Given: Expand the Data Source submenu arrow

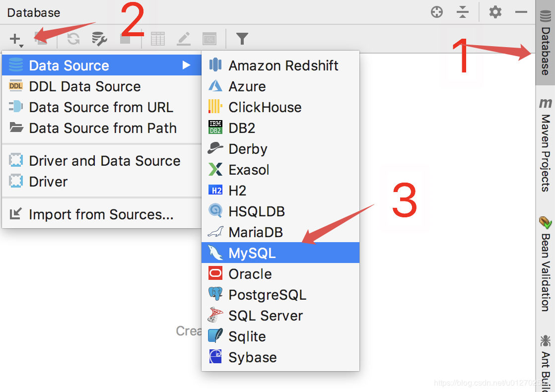Looking at the screenshot, I should [x=187, y=65].
